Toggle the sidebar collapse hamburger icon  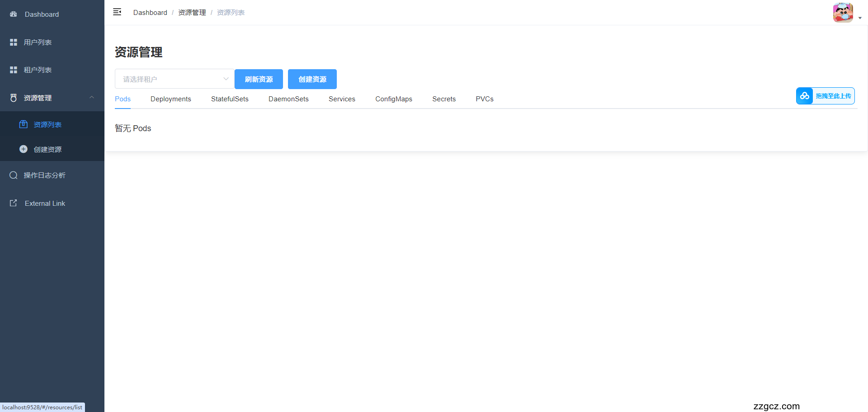click(117, 12)
